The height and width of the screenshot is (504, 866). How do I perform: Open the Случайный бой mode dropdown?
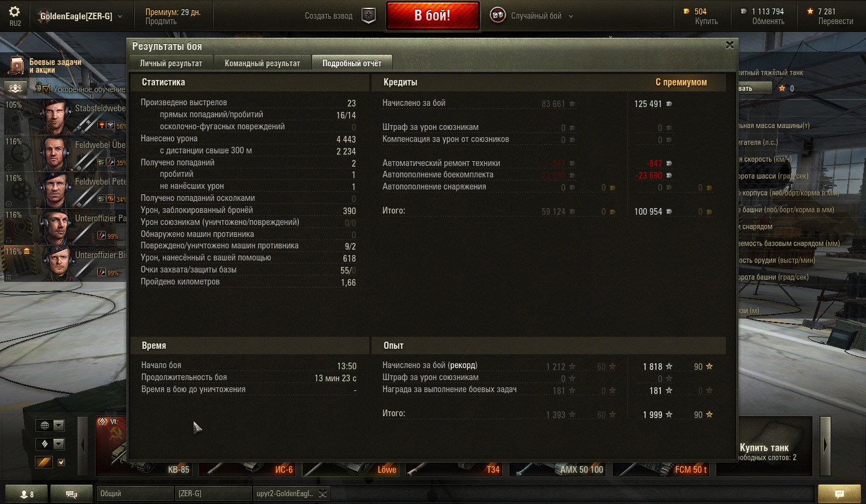point(532,16)
